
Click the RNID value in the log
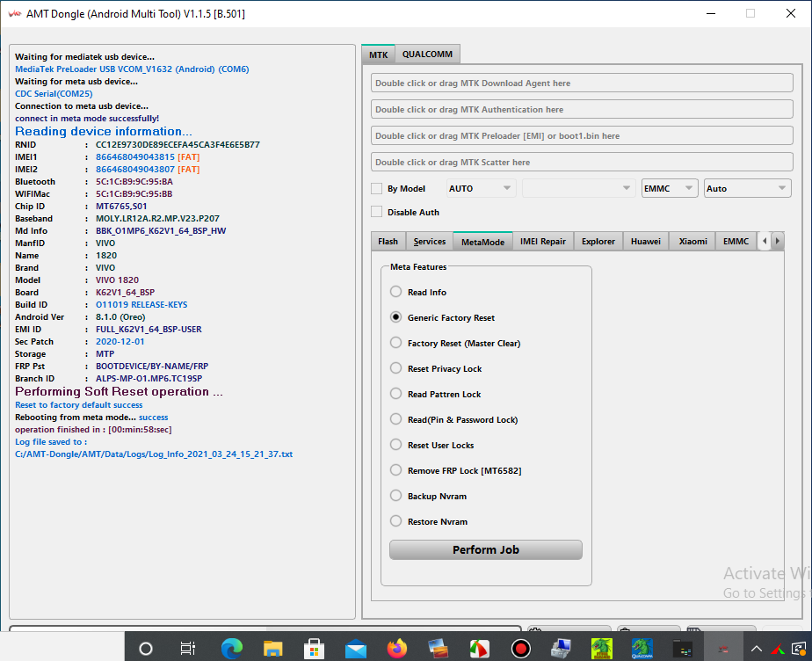click(x=178, y=144)
